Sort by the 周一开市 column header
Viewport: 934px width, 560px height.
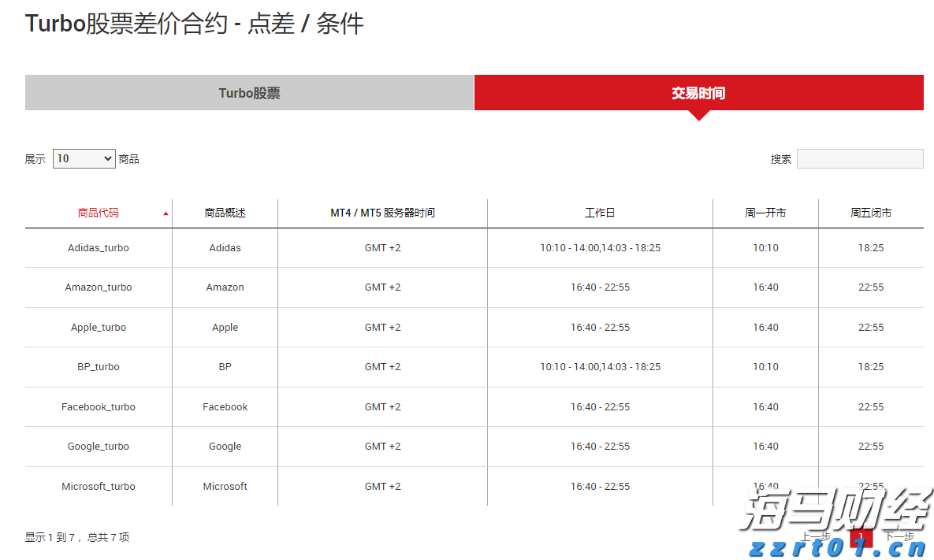click(x=765, y=213)
